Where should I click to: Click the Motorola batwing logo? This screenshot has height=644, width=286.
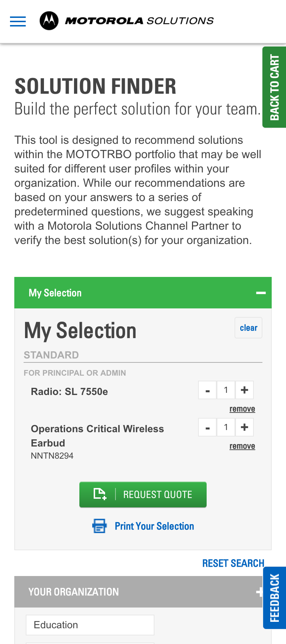click(x=49, y=21)
